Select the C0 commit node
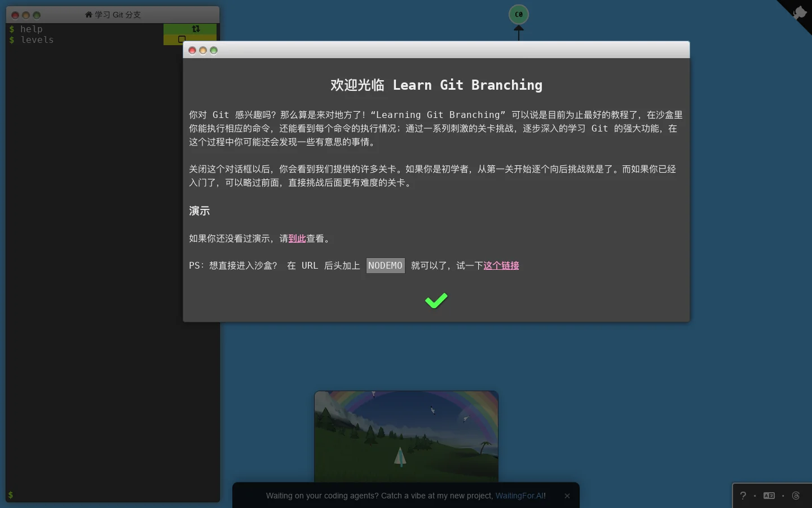This screenshot has height=508, width=812. tap(519, 15)
